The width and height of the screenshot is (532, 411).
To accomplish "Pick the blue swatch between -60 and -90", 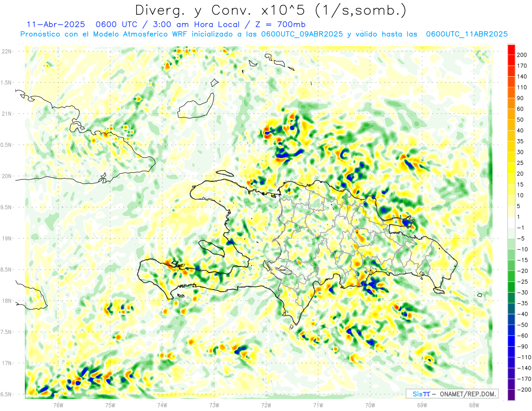I will pyautogui.click(x=511, y=341).
